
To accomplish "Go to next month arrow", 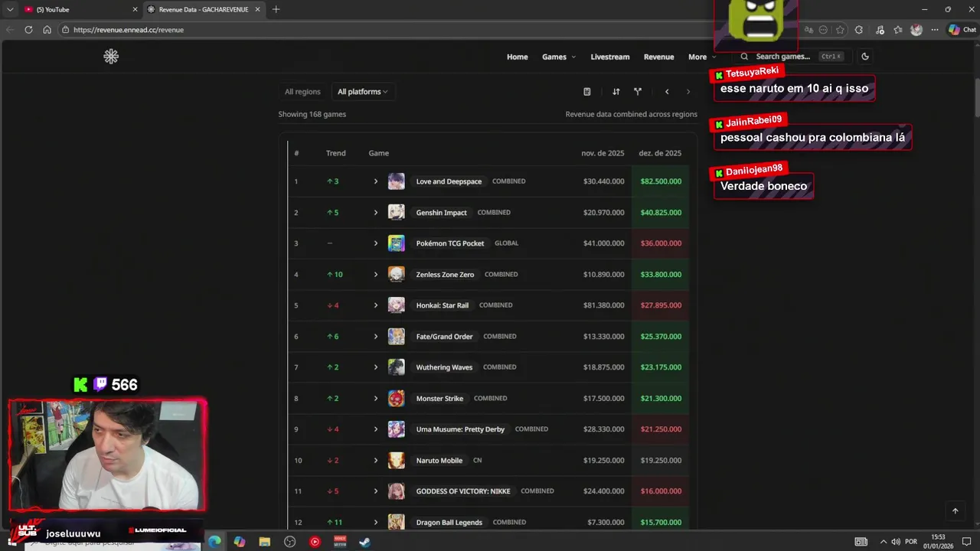I will tap(688, 92).
